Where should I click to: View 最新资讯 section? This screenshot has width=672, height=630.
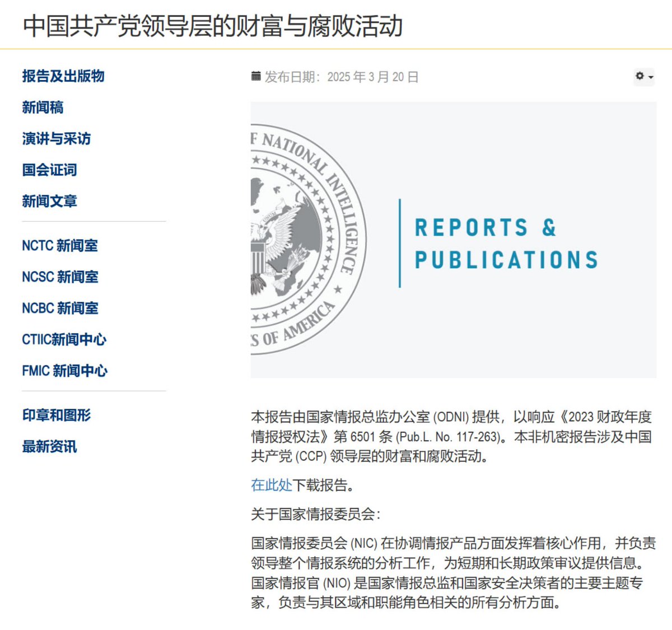50,447
